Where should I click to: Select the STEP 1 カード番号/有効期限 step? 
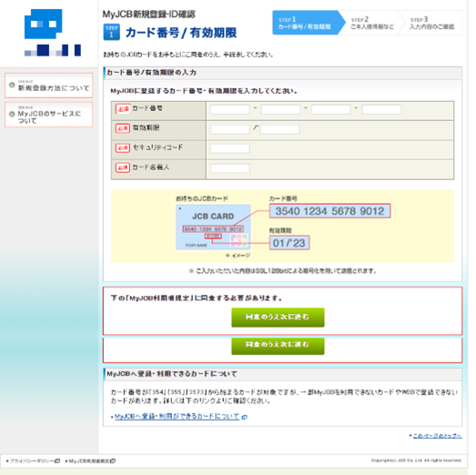tap(309, 23)
